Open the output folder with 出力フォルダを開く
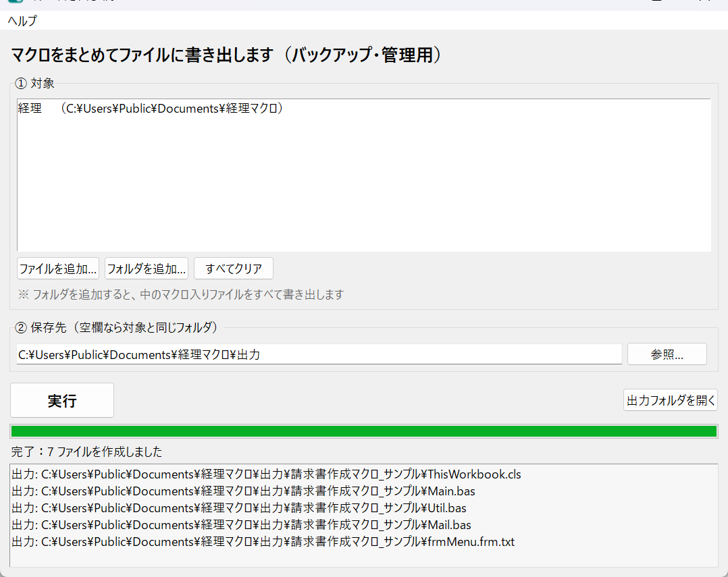 coord(671,400)
